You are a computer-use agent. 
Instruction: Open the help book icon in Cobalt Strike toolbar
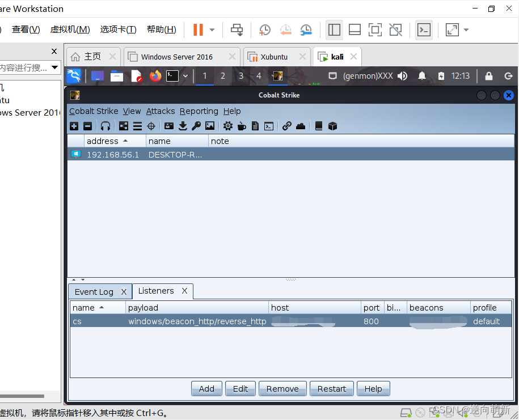click(319, 126)
